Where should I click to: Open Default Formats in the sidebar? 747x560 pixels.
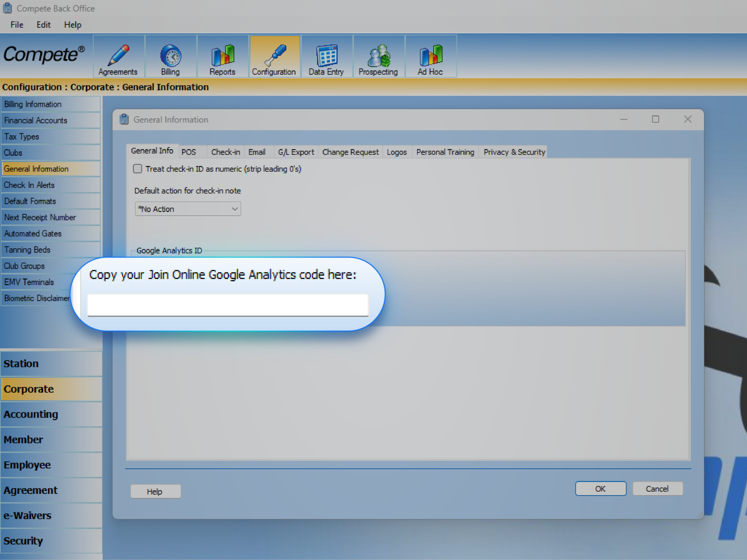pos(51,201)
